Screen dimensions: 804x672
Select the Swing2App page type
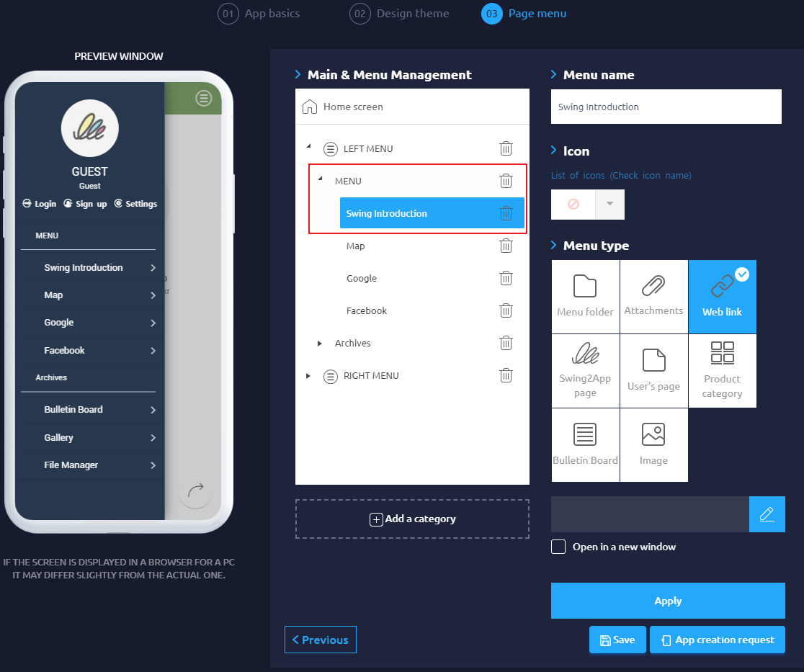pyautogui.click(x=585, y=371)
